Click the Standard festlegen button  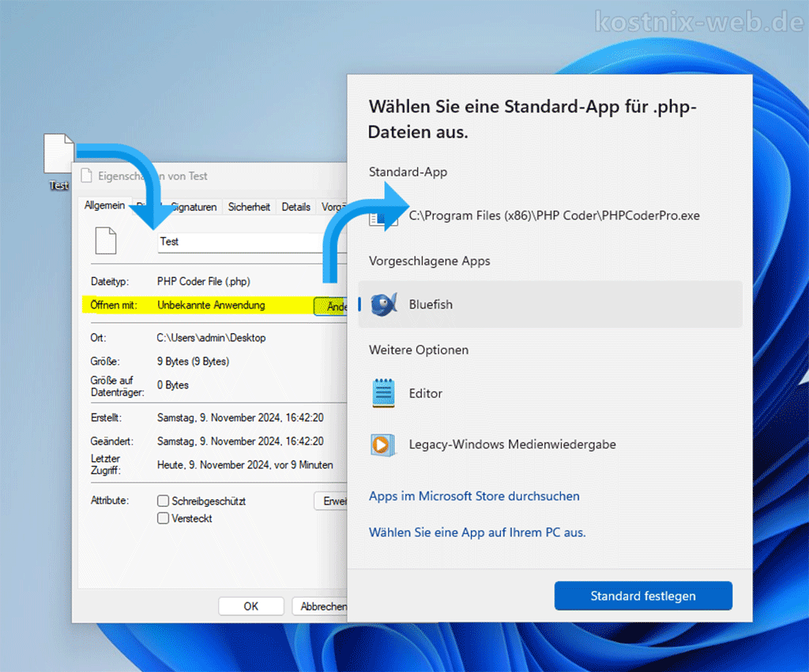(643, 595)
